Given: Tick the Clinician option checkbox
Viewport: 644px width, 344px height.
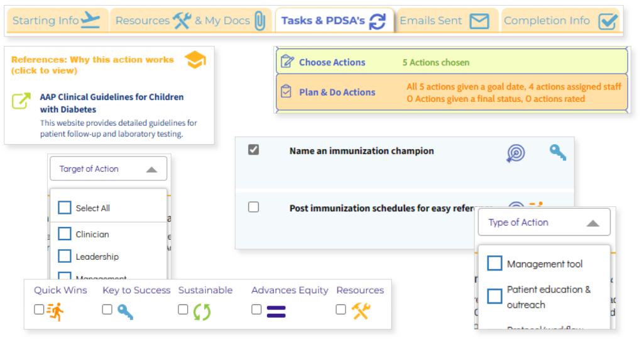Looking at the screenshot, I should point(65,234).
